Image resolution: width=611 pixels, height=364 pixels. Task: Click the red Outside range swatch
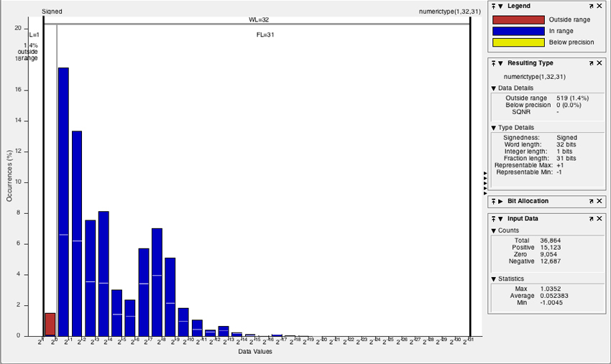pyautogui.click(x=518, y=20)
